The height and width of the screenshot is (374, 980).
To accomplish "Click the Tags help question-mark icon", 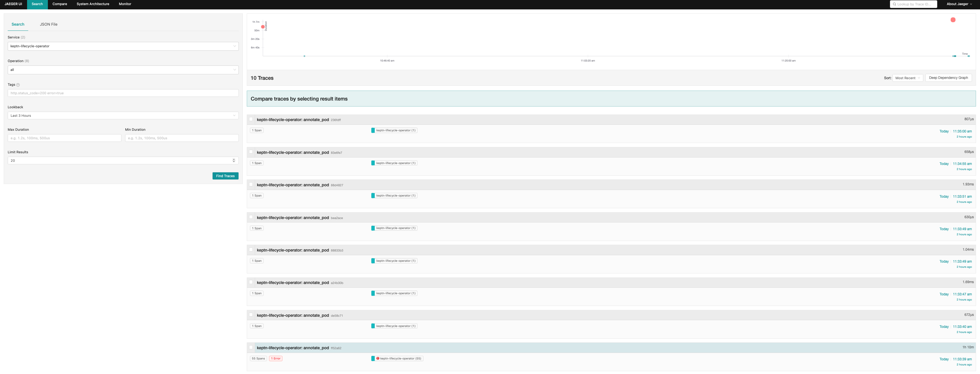I will (x=18, y=85).
